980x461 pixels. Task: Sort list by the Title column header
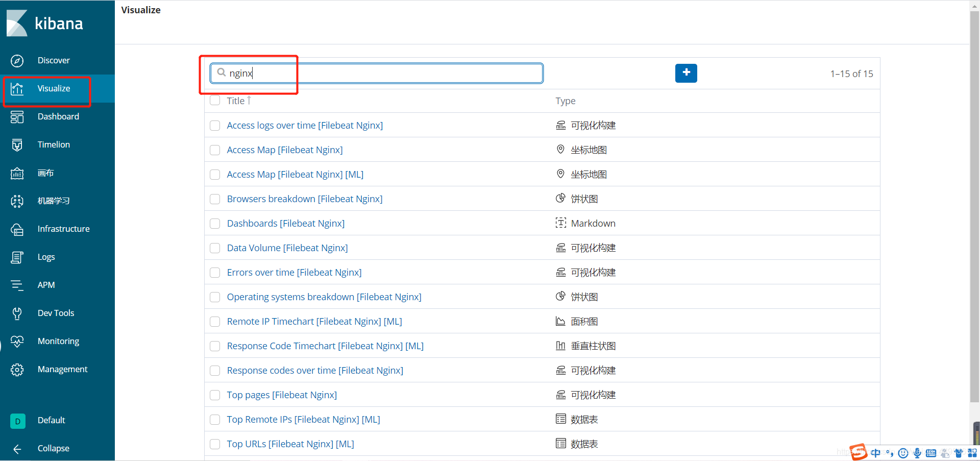239,101
